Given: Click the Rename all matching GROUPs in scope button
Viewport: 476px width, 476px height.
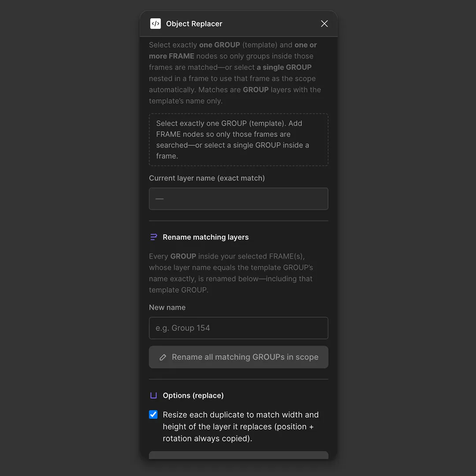Looking at the screenshot, I should (x=238, y=357).
